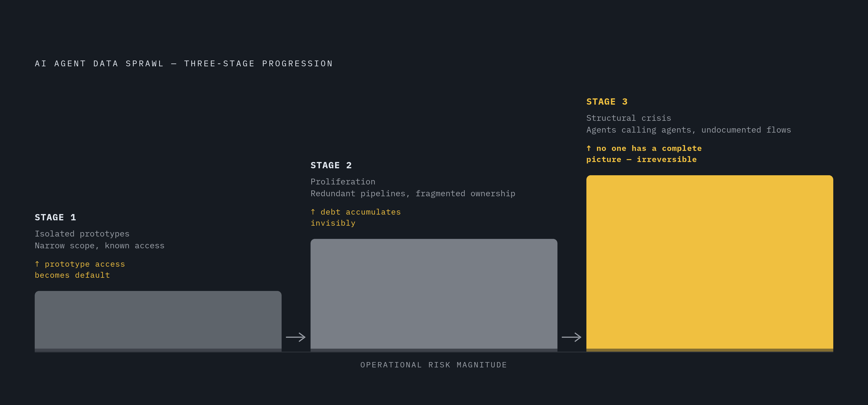Select the 'STAGE 2' heading
868x405 pixels.
pos(331,165)
